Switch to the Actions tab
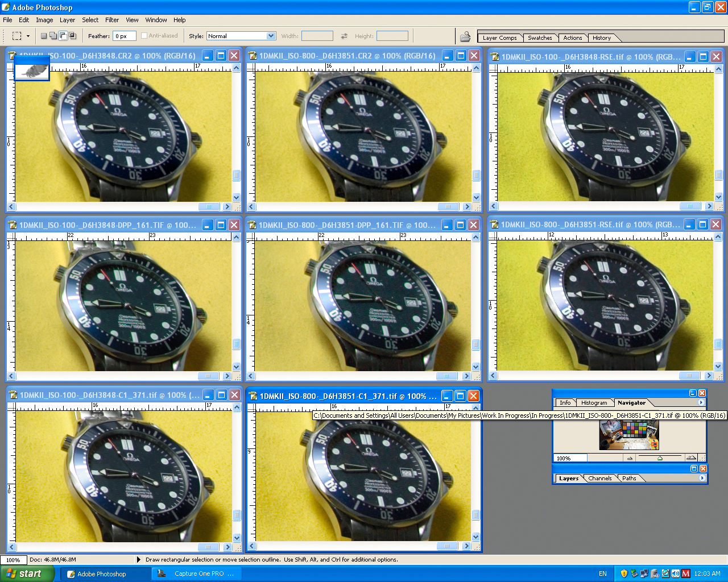 click(x=573, y=38)
